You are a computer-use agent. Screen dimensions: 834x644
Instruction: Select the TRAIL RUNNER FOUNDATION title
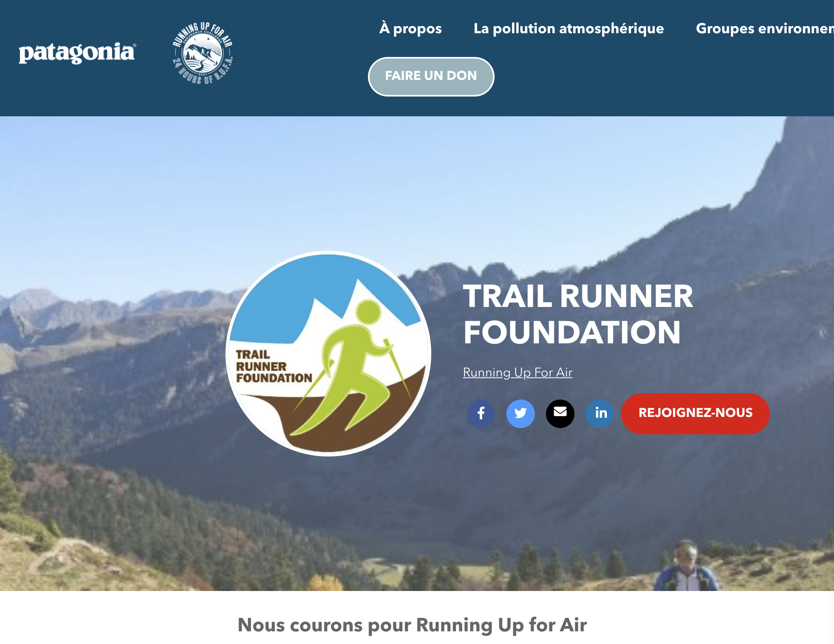pos(578,314)
